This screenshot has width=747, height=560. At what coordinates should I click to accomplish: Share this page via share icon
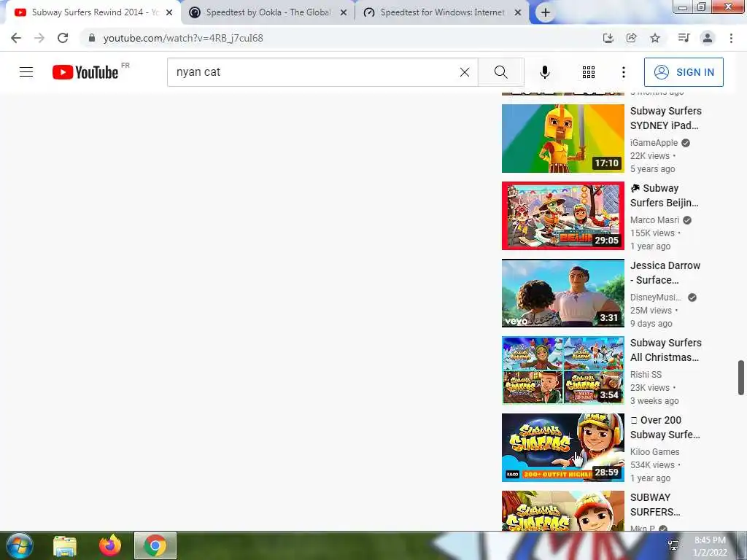click(631, 38)
